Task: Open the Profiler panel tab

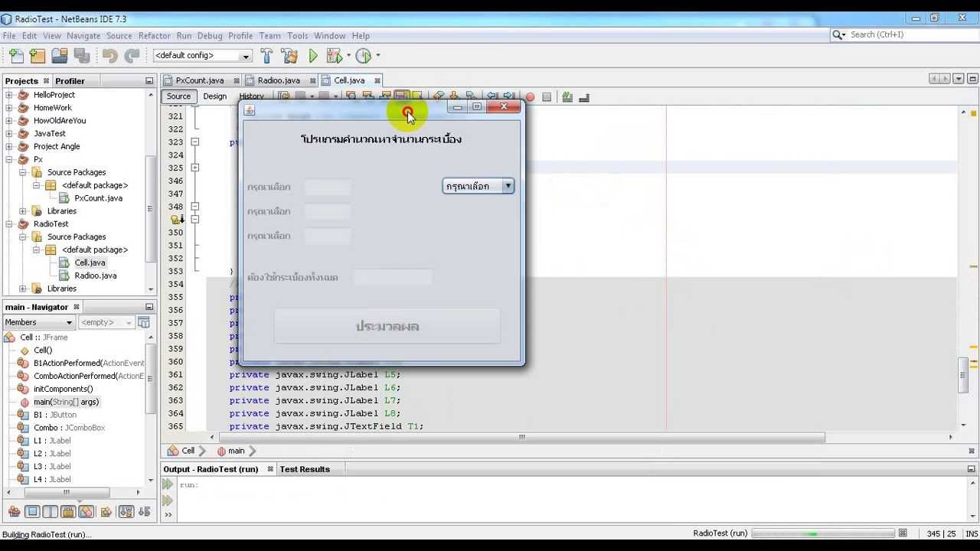Action: point(70,81)
